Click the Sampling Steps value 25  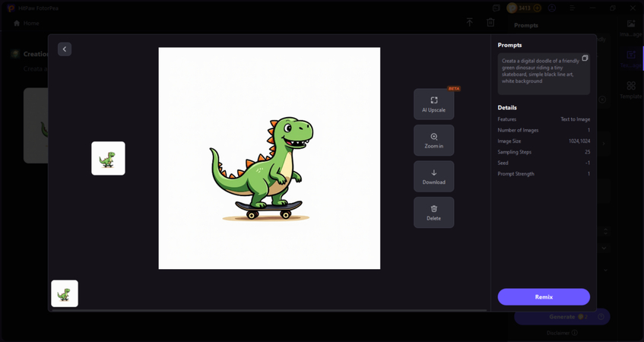point(587,152)
